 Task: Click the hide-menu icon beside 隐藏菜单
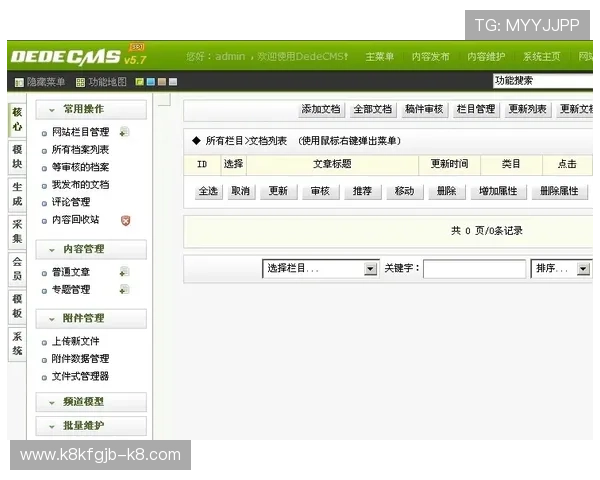[x=19, y=82]
